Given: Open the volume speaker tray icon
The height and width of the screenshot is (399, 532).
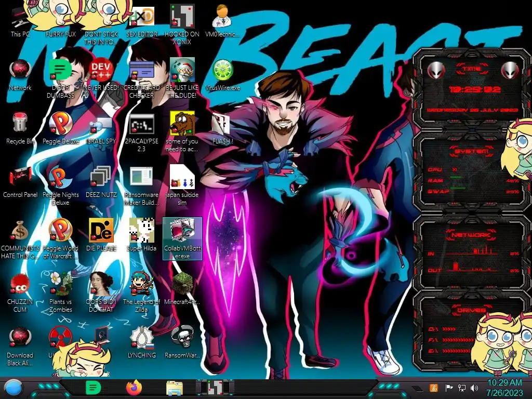Looking at the screenshot, I should (474, 388).
